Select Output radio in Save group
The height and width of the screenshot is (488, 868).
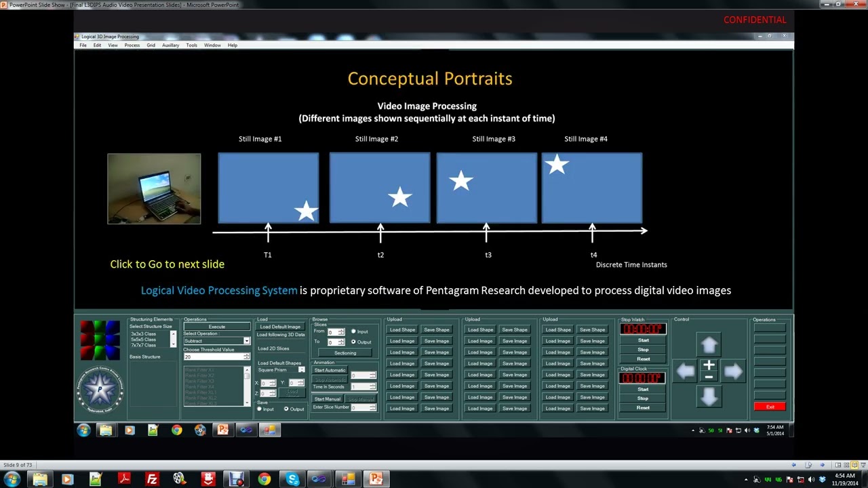pyautogui.click(x=286, y=409)
